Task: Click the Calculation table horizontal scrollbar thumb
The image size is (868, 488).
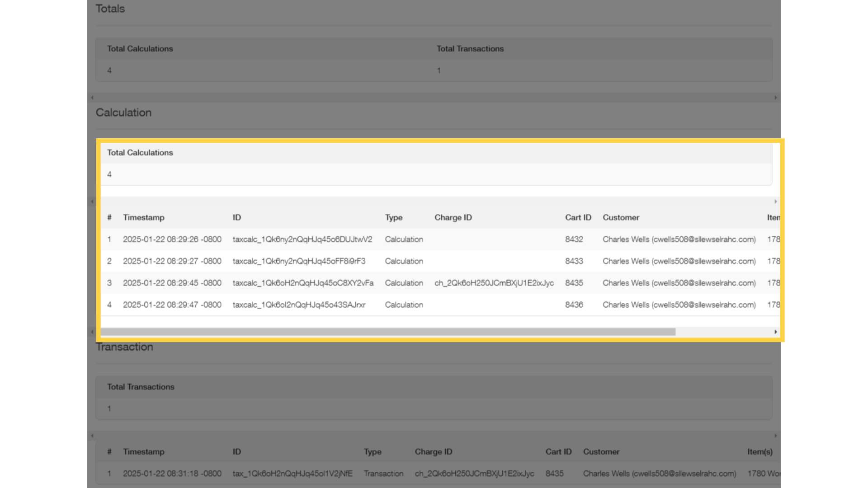Action: 387,332
